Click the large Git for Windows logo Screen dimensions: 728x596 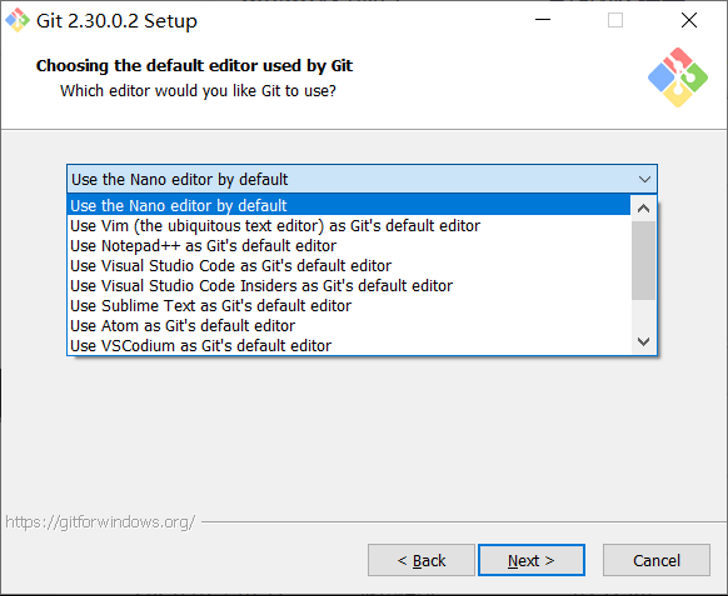pyautogui.click(x=677, y=77)
